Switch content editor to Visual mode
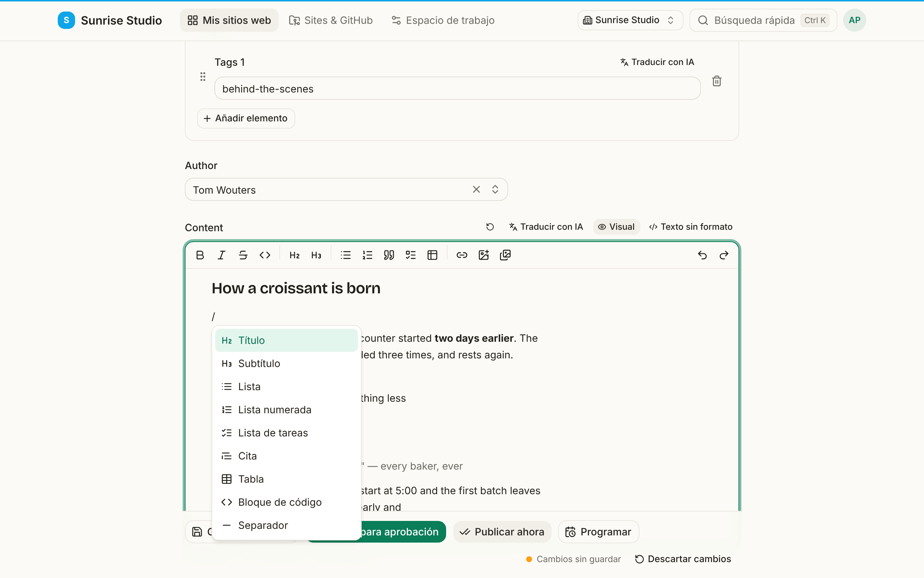 [616, 227]
